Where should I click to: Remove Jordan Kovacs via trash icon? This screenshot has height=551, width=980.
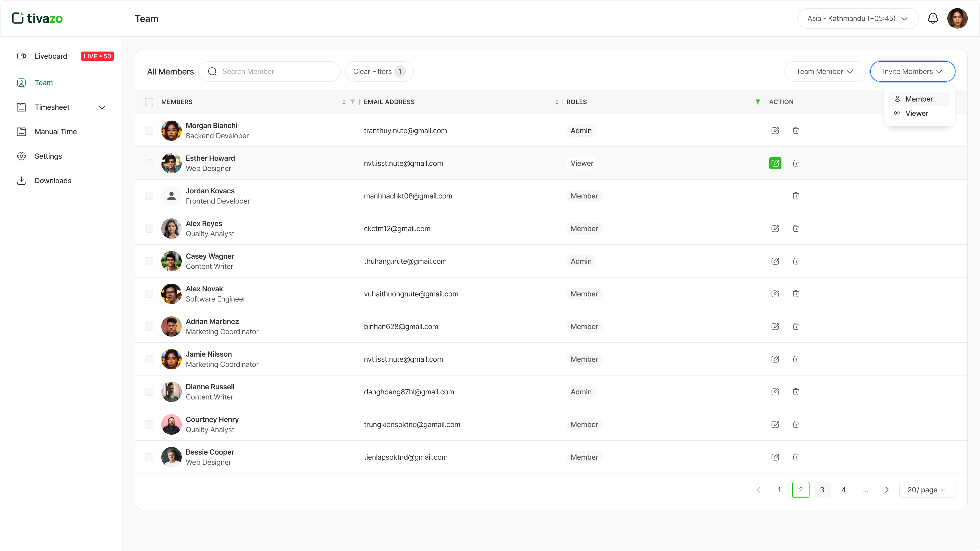coord(795,196)
